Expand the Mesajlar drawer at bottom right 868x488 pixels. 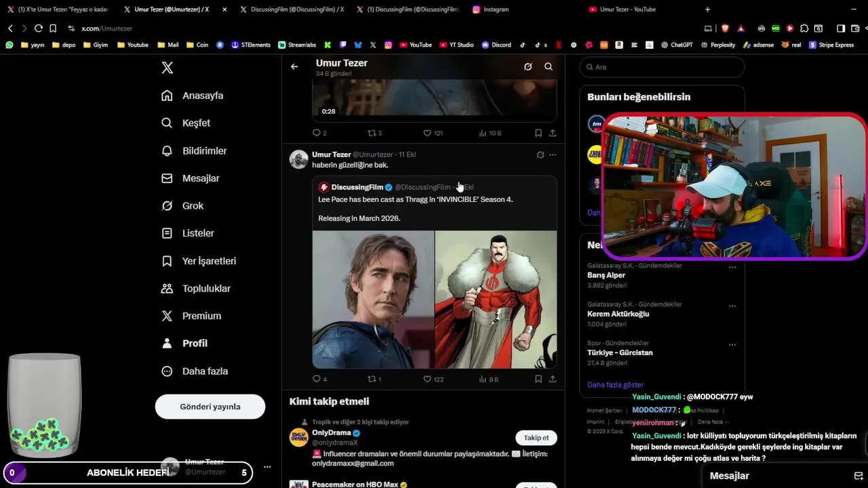tap(787, 476)
